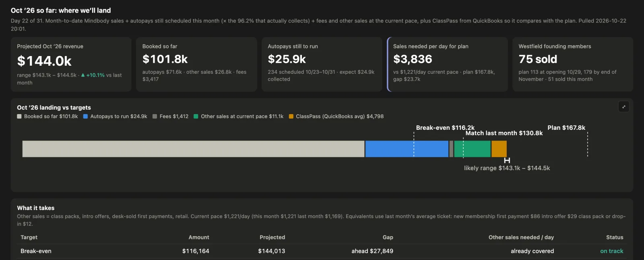The image size is (644, 260).
Task: Click the green other sales bar segment
Action: point(472,149)
